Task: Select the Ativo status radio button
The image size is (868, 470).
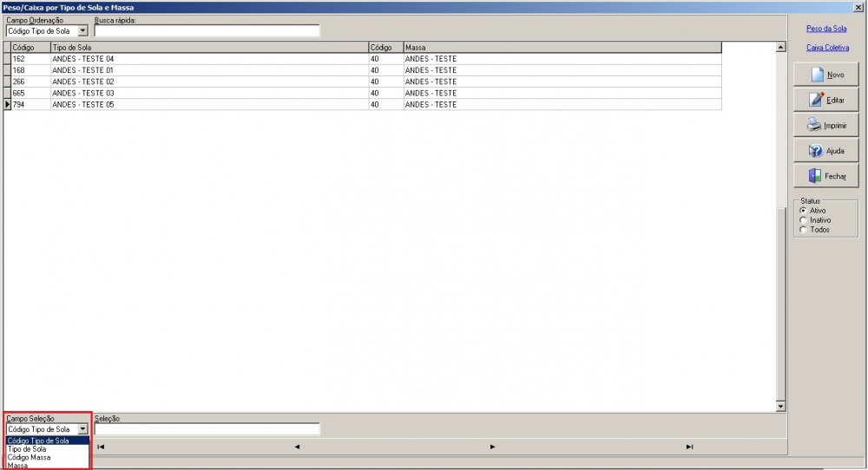Action: 803,211
